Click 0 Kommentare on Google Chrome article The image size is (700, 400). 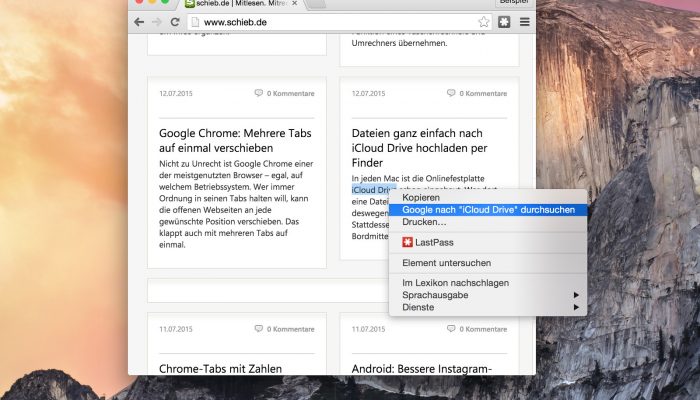point(291,93)
